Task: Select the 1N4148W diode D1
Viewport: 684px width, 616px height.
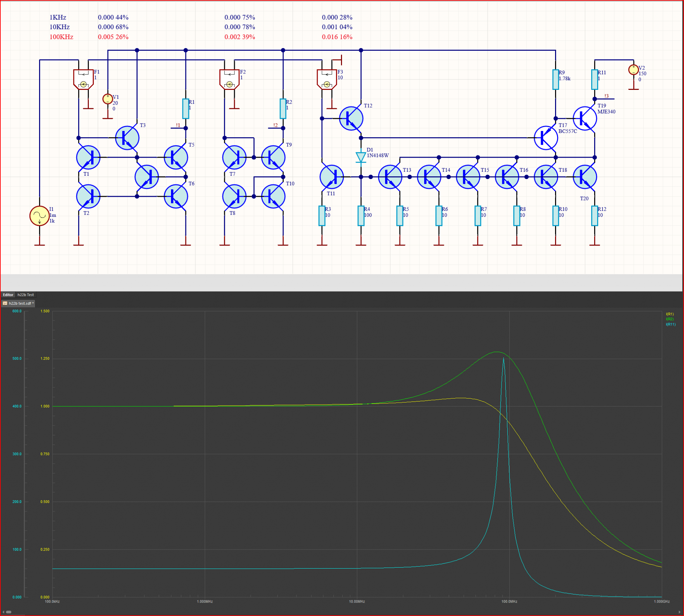Action: [x=361, y=157]
